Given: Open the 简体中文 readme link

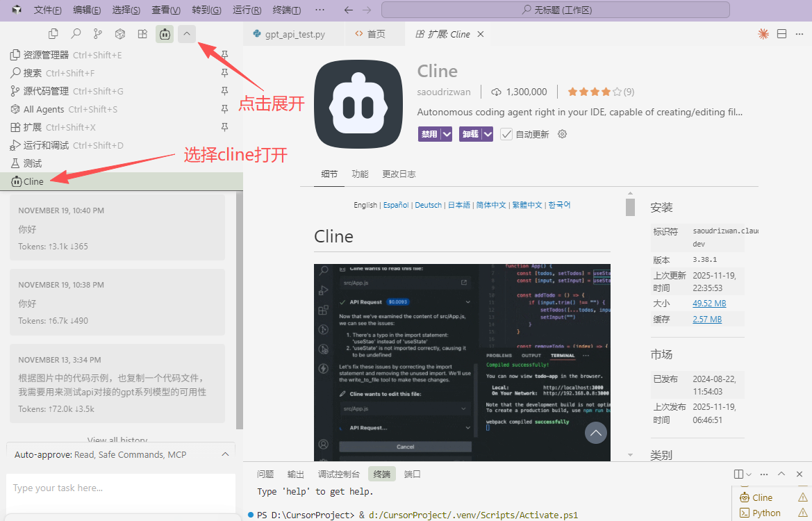Looking at the screenshot, I should pos(491,205).
